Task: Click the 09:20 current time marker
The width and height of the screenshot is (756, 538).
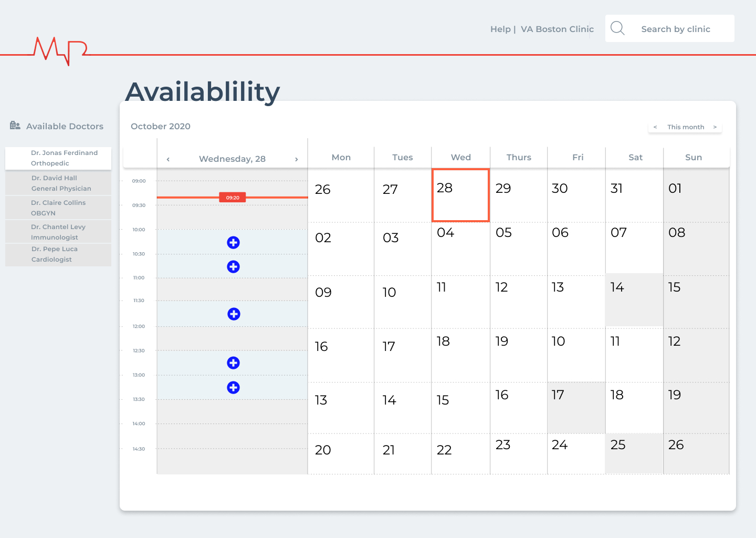Action: (233, 198)
